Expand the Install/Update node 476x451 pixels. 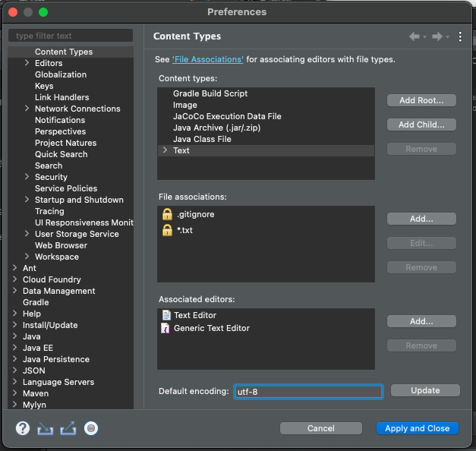coord(14,325)
